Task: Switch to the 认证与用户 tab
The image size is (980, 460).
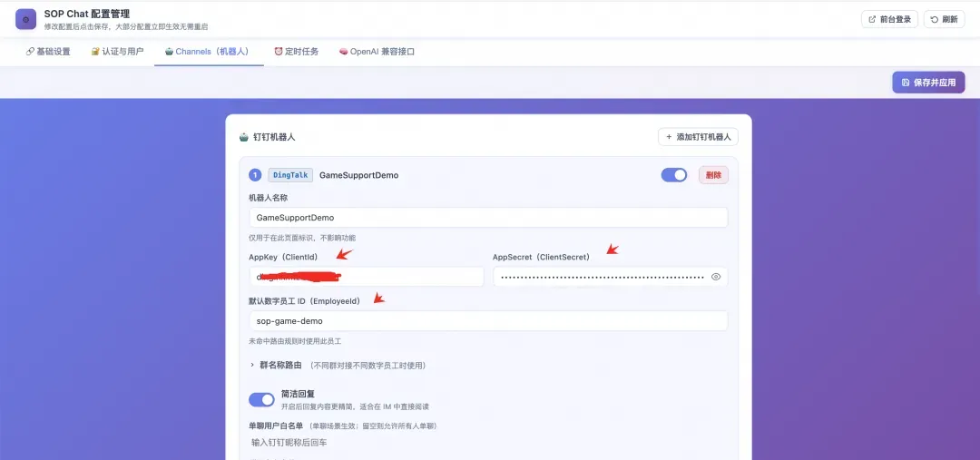Action: click(117, 52)
